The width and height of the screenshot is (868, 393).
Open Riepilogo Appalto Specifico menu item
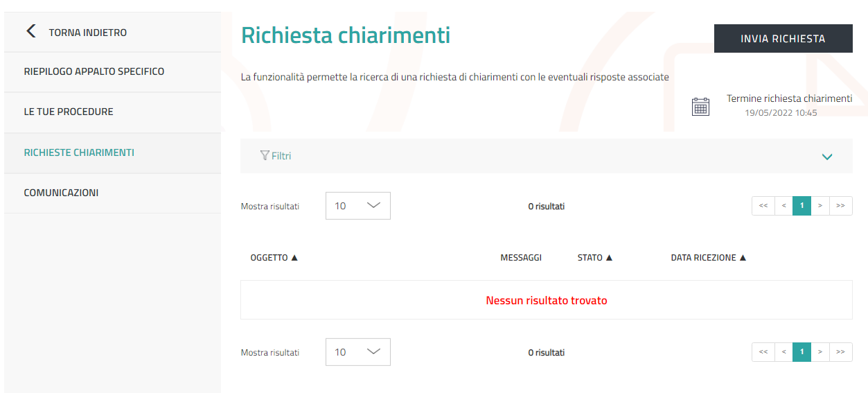[94, 71]
